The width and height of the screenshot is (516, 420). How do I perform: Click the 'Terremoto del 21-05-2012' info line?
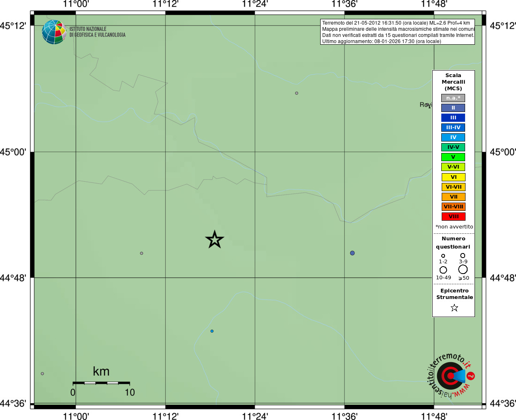(396, 23)
